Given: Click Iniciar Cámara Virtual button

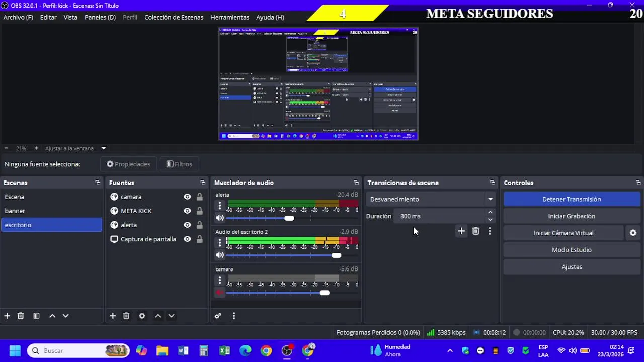Looking at the screenshot, I should tap(563, 233).
